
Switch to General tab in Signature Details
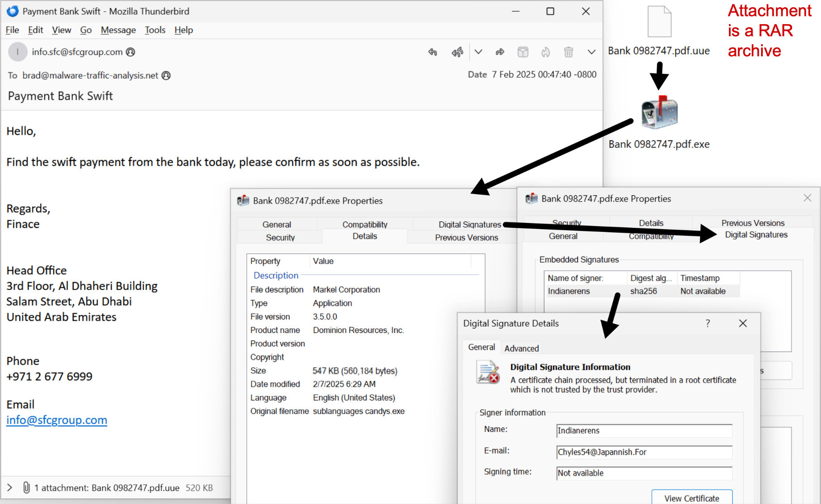pos(481,347)
